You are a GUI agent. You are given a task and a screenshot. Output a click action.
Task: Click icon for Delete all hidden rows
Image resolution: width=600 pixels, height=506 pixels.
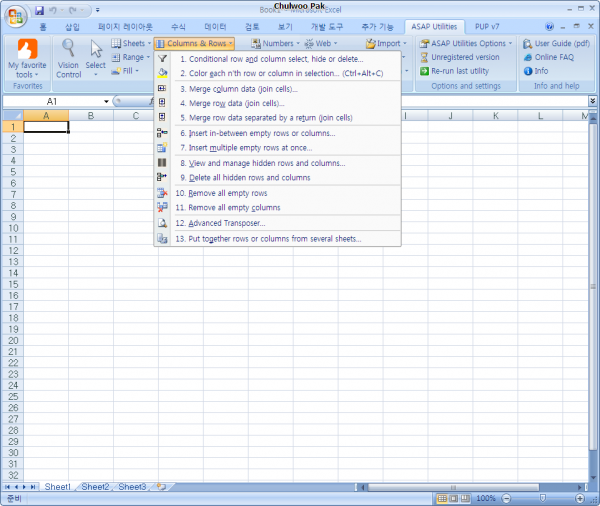(162, 177)
